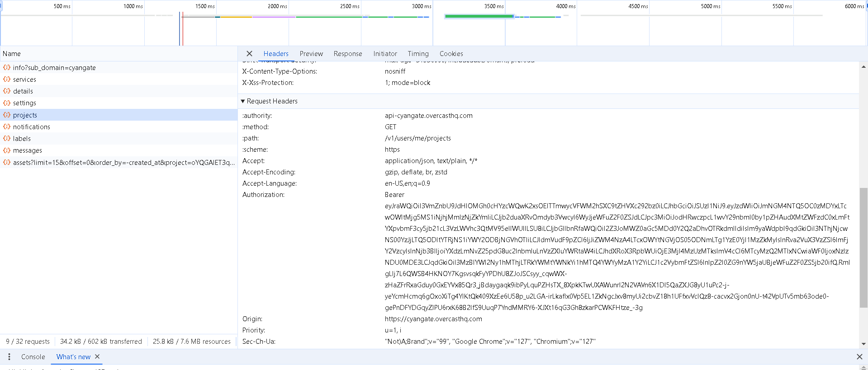Image resolution: width=868 pixels, height=370 pixels.
Task: Select the assets?limit=15 request
Action: tap(123, 163)
